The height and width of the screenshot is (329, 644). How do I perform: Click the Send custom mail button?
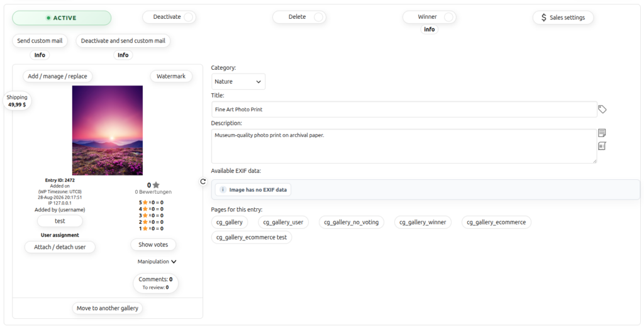tap(40, 41)
